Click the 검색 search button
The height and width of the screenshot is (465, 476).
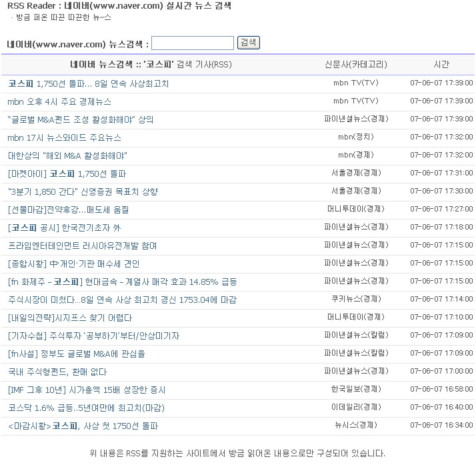(x=248, y=43)
